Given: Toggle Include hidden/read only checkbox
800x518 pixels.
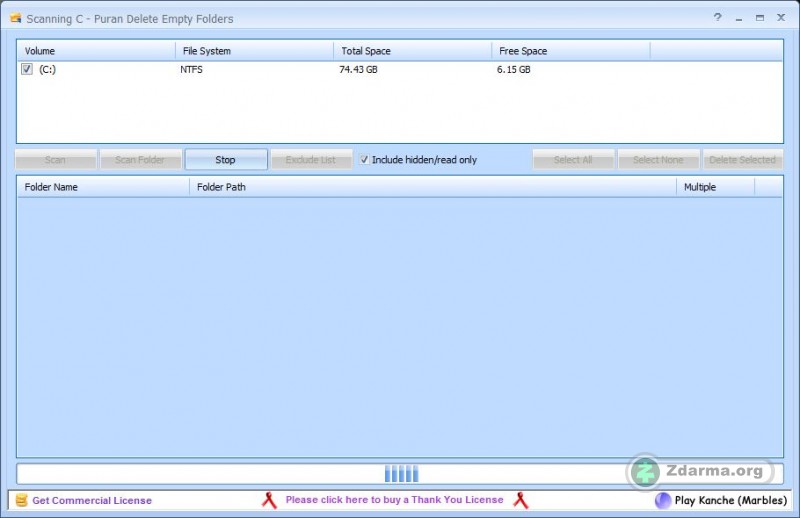Looking at the screenshot, I should click(x=364, y=160).
